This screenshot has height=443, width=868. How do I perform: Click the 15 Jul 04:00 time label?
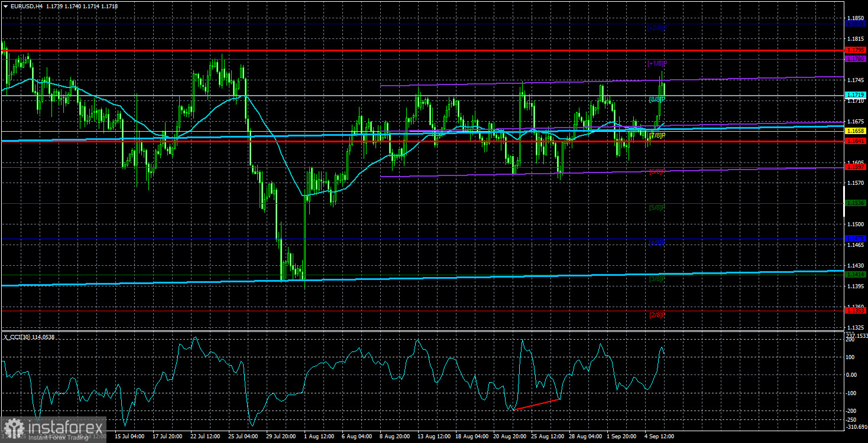point(129,437)
